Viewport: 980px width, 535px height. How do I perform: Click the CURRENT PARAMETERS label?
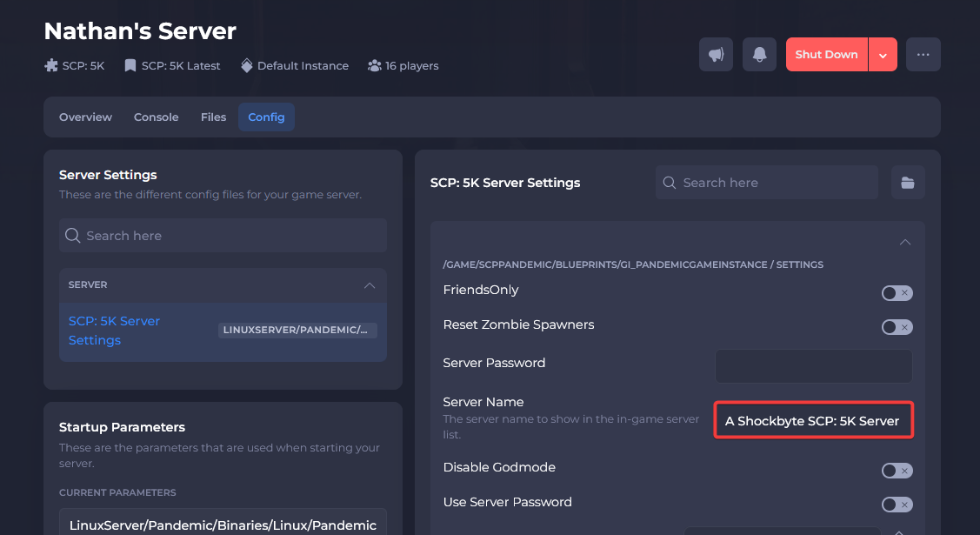117,492
